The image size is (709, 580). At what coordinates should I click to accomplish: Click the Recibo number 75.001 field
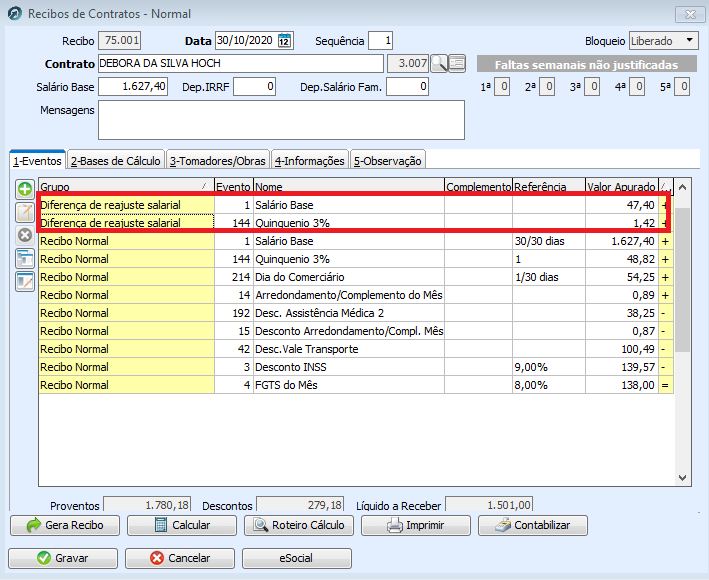click(x=120, y=41)
